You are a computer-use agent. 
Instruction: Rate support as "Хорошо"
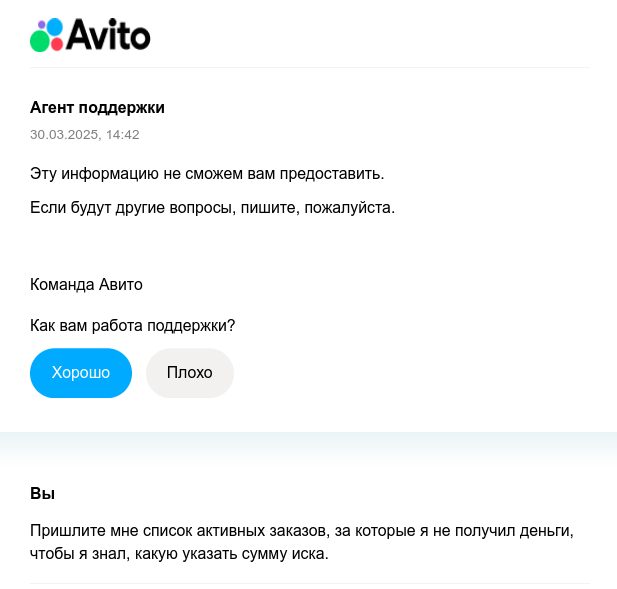(81, 373)
